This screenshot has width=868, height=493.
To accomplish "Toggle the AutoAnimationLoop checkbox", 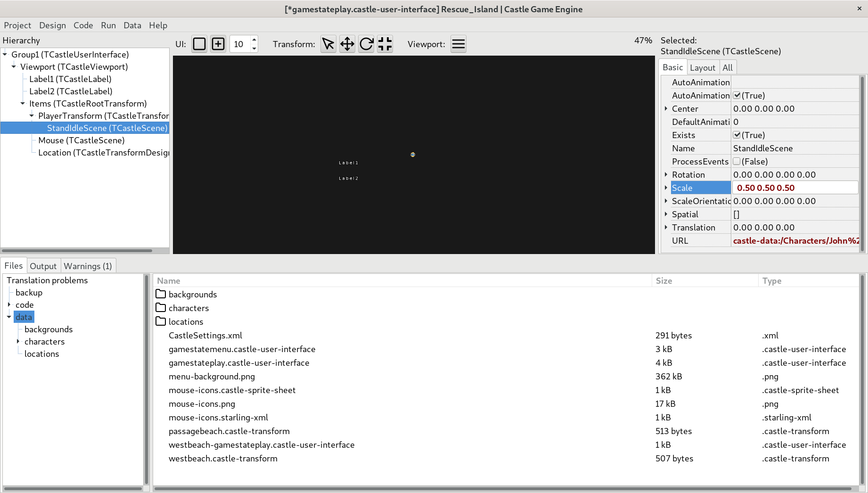I will coord(737,95).
